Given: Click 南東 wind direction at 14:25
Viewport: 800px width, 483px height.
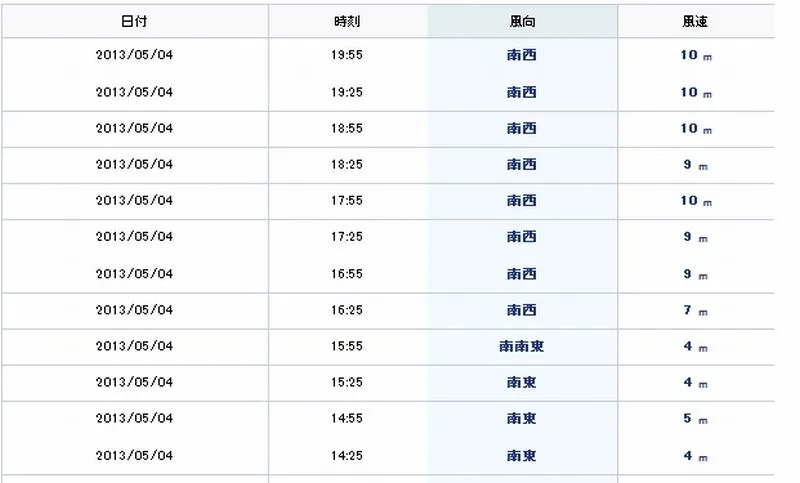Looking at the screenshot, I should tap(521, 455).
